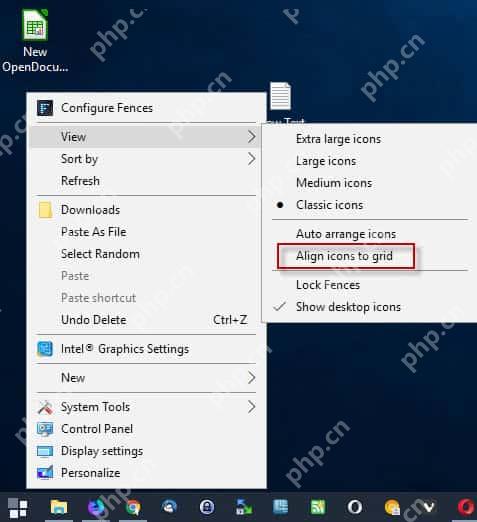Click the Personalize icon

click(45, 473)
